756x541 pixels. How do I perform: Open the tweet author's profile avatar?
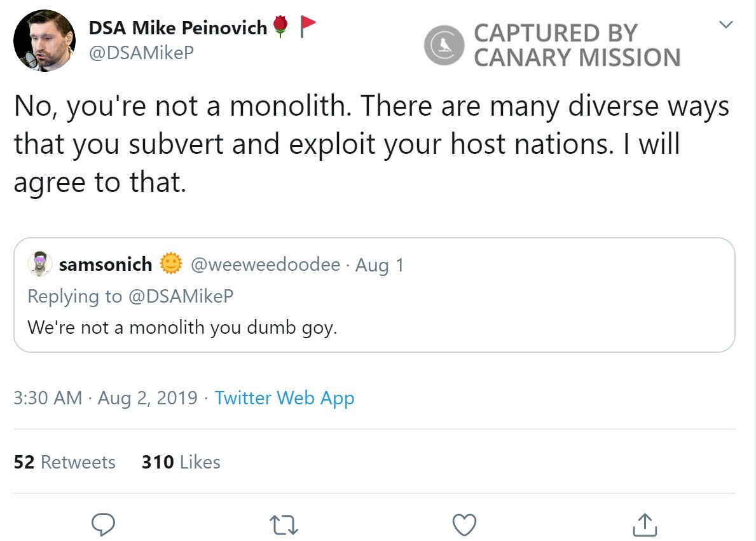45,41
